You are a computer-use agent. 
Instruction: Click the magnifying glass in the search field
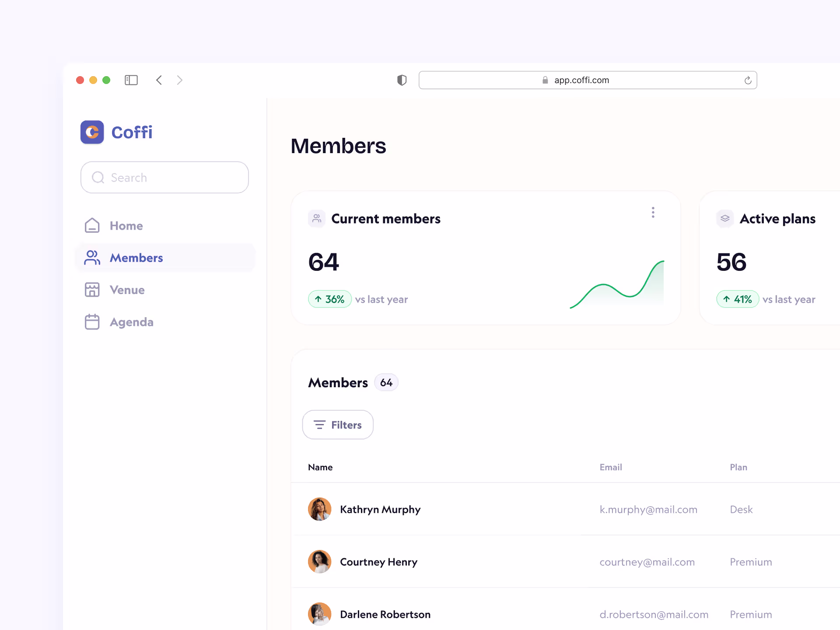(x=98, y=177)
